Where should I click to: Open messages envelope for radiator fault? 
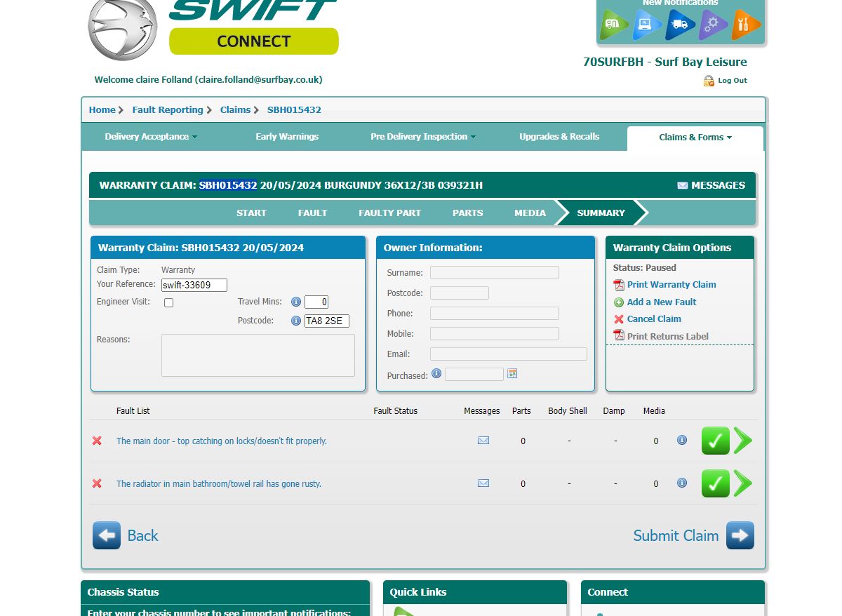(483, 483)
